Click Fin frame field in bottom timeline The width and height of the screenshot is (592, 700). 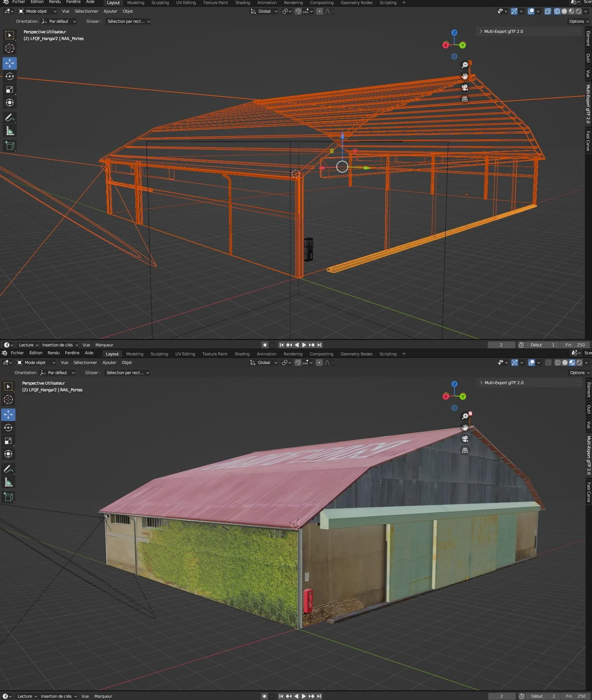[576, 696]
